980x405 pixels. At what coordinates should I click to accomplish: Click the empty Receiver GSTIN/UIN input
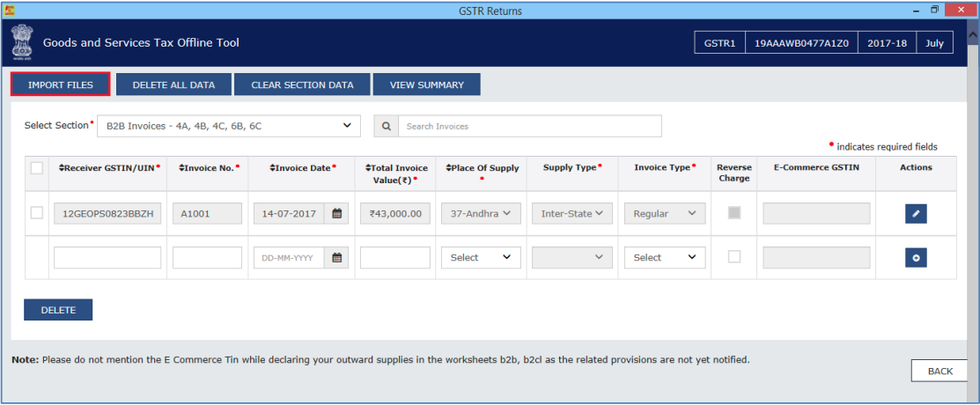tap(107, 257)
